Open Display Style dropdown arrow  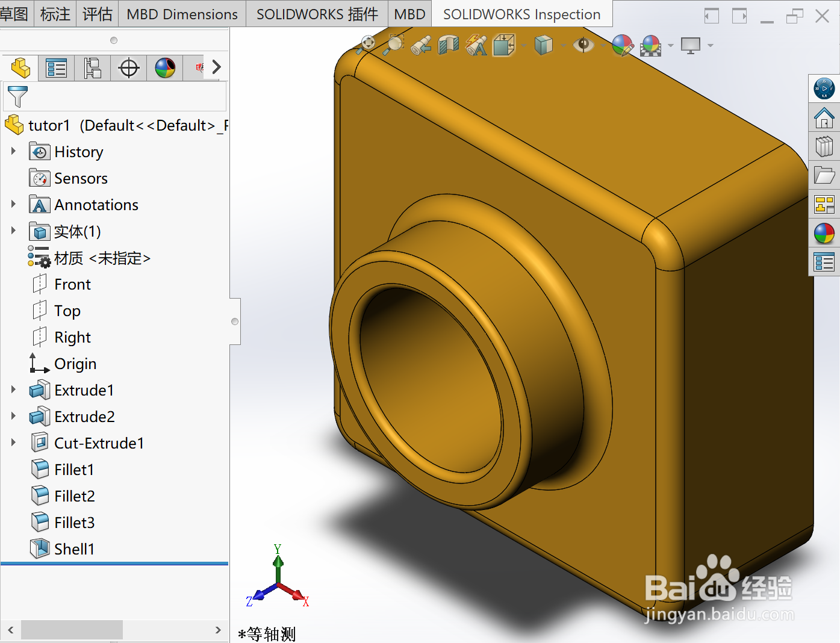pos(562,45)
